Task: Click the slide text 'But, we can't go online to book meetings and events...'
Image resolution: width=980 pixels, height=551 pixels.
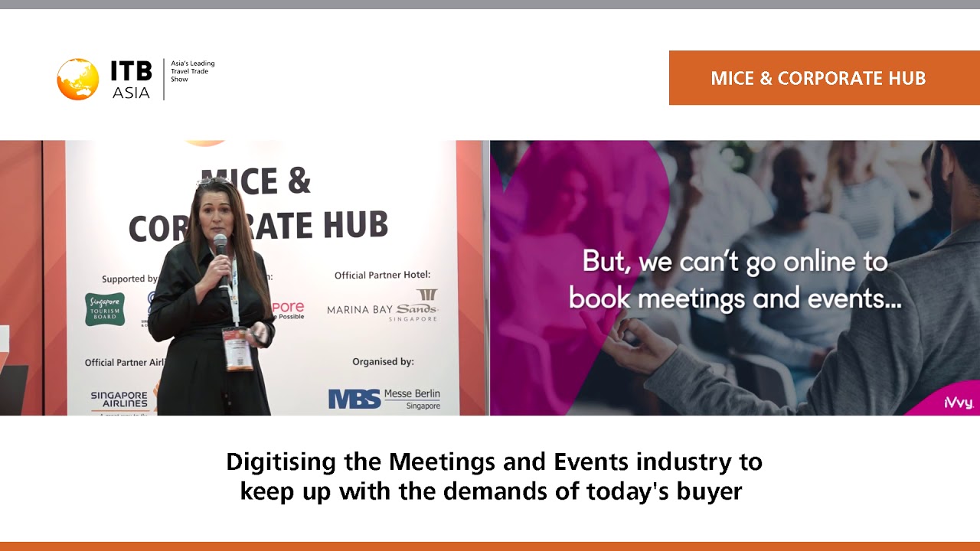Action: pyautogui.click(x=735, y=280)
